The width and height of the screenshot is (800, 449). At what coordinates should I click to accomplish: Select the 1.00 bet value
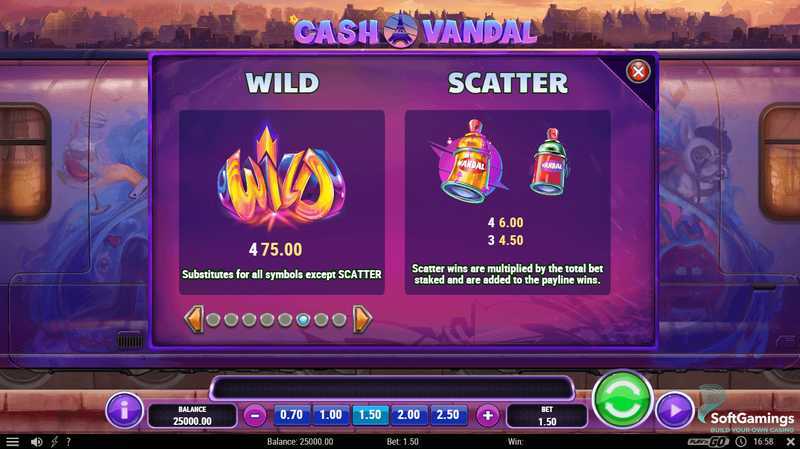coord(331,415)
